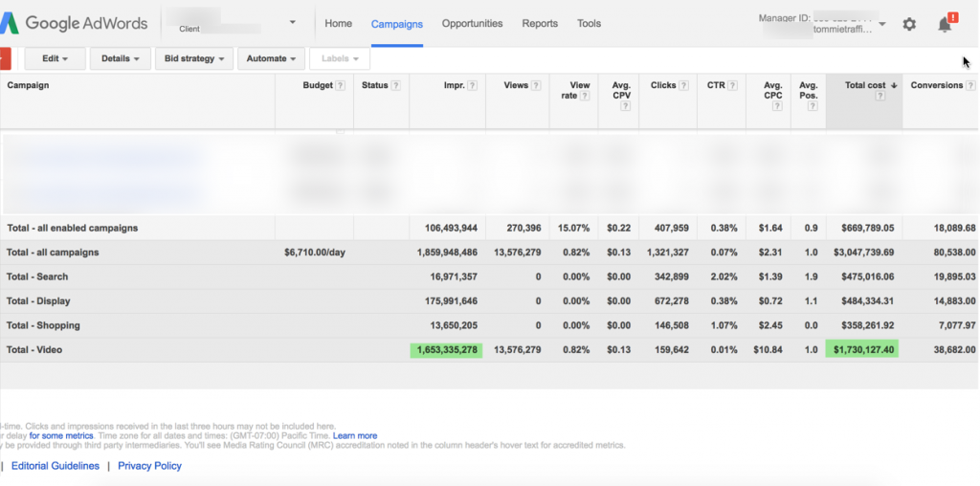Open the Bid strategy dropdown
Image resolution: width=980 pixels, height=486 pixels.
(193, 58)
